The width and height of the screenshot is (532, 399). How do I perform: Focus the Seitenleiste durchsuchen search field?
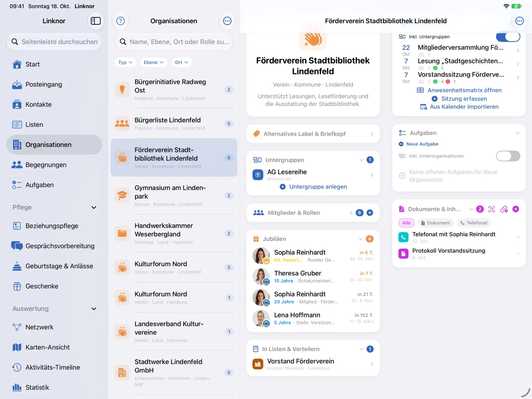coord(54,42)
